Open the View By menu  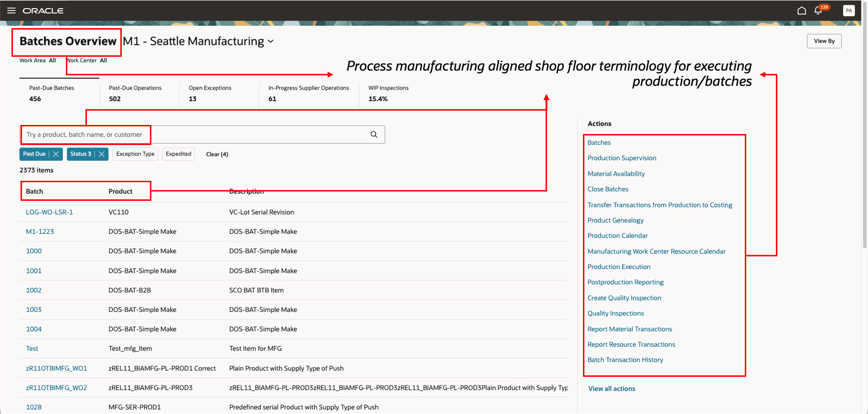pyautogui.click(x=824, y=41)
